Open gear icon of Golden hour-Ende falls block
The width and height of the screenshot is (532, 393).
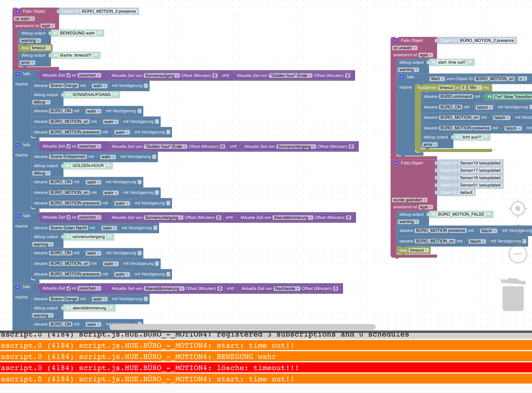click(18, 145)
